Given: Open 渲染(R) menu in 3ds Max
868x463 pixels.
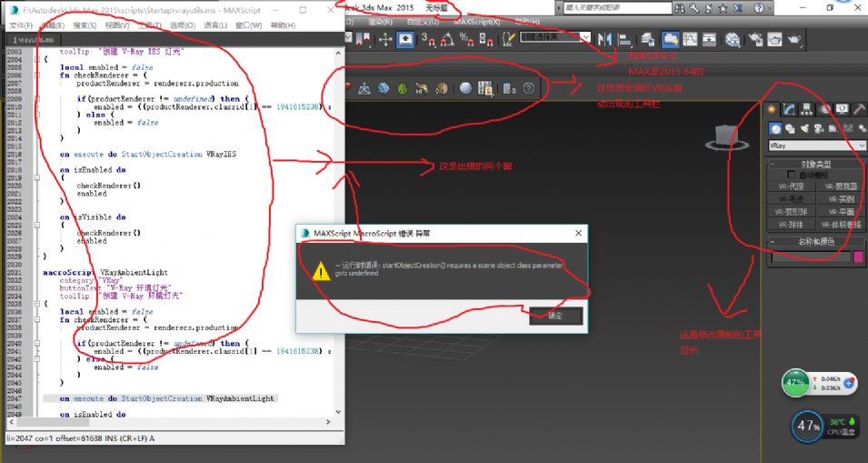Looking at the screenshot, I should pyautogui.click(x=380, y=22).
